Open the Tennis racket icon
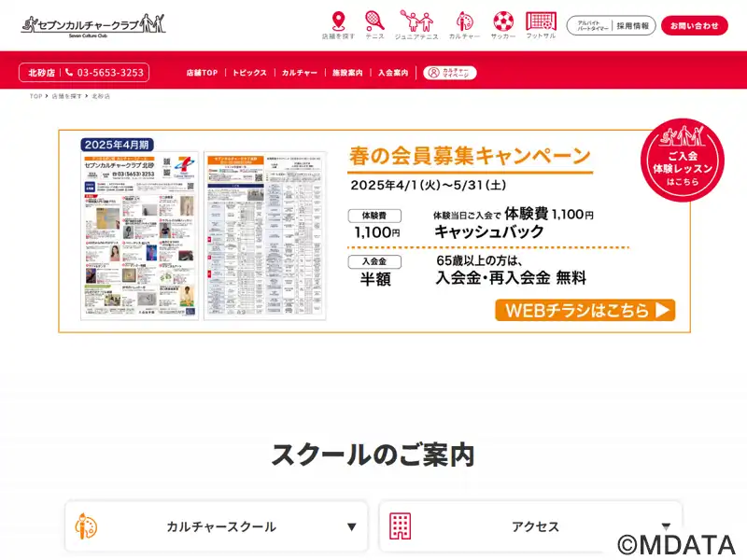 tap(374, 21)
